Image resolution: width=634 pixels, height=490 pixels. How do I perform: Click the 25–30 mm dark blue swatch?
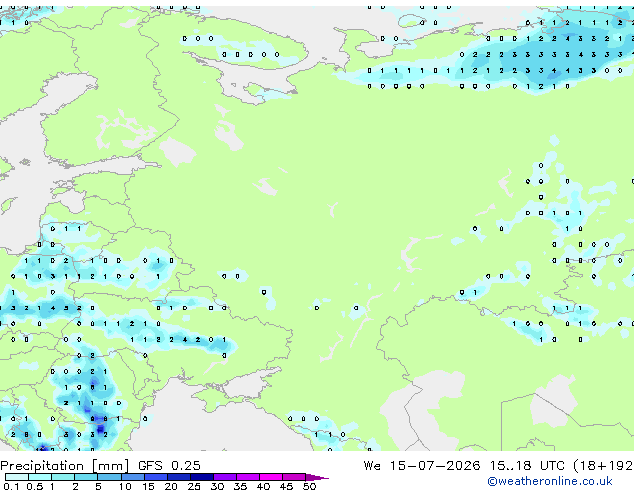coord(201,477)
